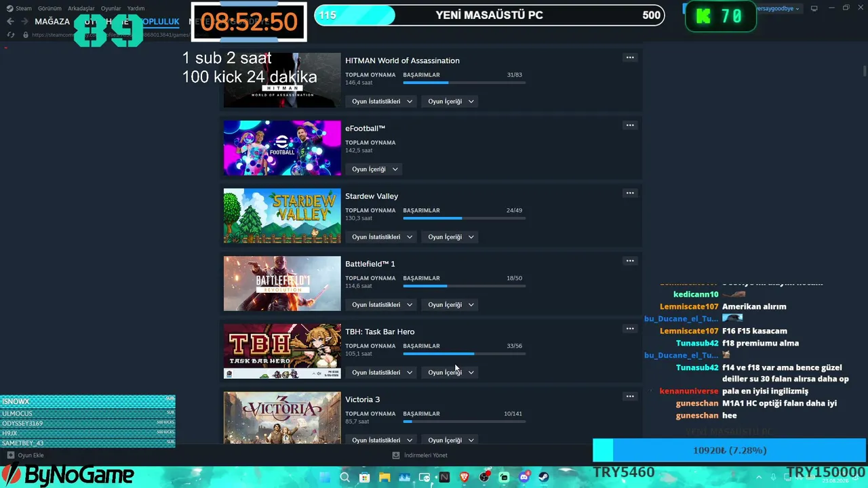Expand Oyun İstatistikleri for TBH: Task Bar Hero
Screen dimensions: 868x488
tap(382, 372)
